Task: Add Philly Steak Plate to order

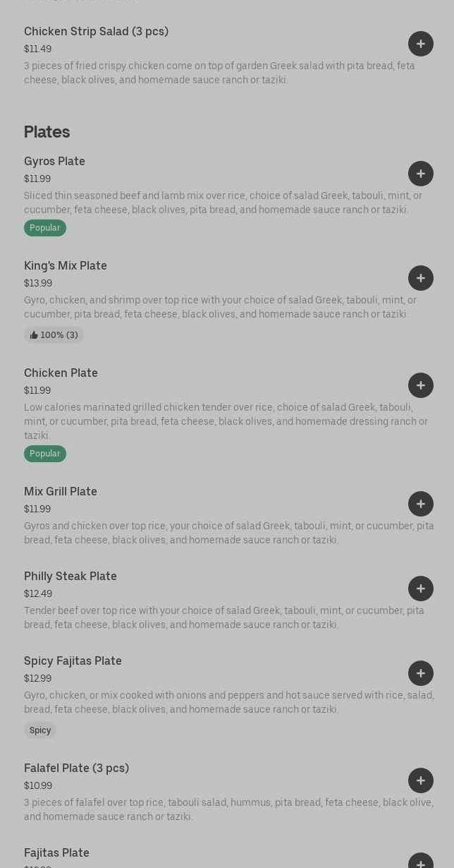Action: (x=421, y=589)
